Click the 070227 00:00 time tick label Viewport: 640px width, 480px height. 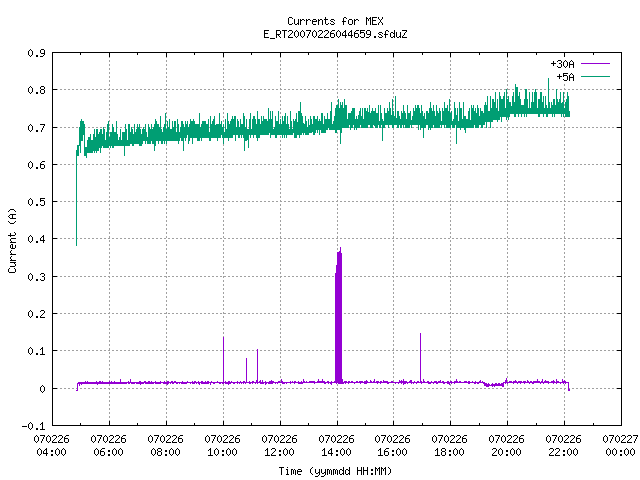620,446
